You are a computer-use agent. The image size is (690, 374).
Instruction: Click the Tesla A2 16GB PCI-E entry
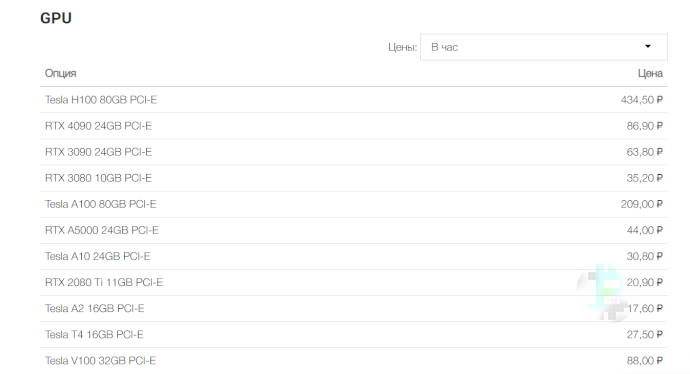coord(354,308)
